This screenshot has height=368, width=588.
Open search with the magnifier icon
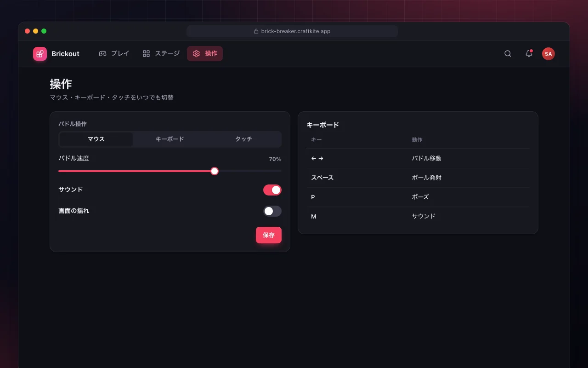(508, 54)
